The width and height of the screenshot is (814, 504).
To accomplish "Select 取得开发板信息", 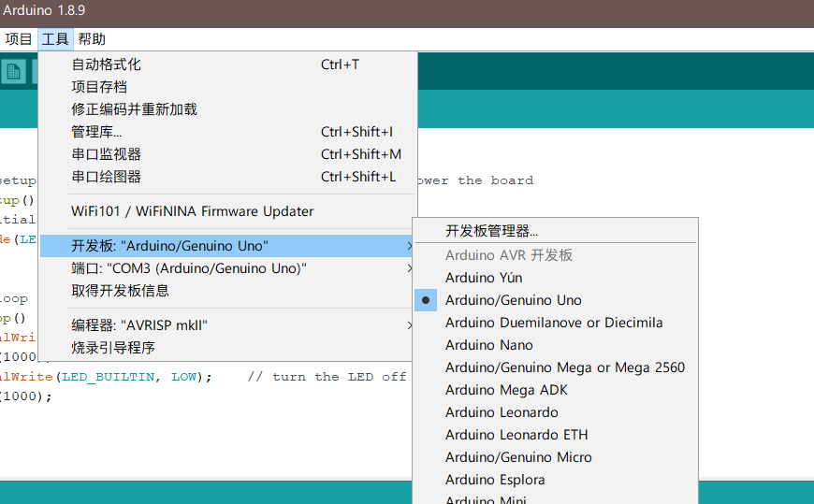I will pos(227,291).
